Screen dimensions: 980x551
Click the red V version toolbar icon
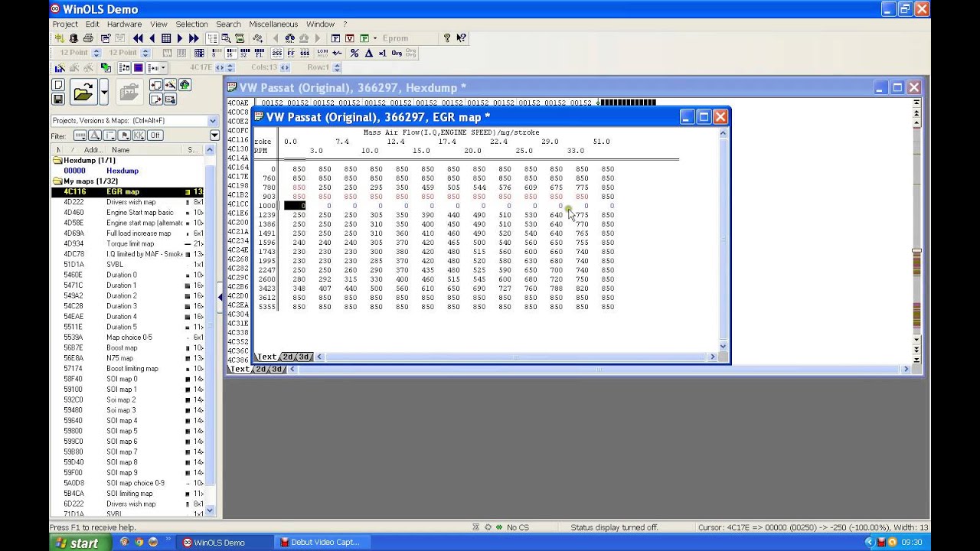click(x=349, y=38)
